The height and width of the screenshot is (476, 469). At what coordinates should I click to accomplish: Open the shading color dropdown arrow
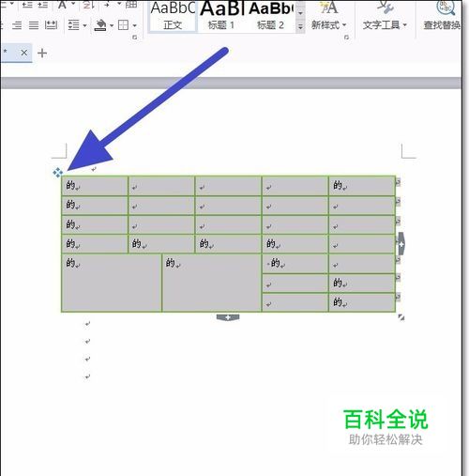coord(112,25)
